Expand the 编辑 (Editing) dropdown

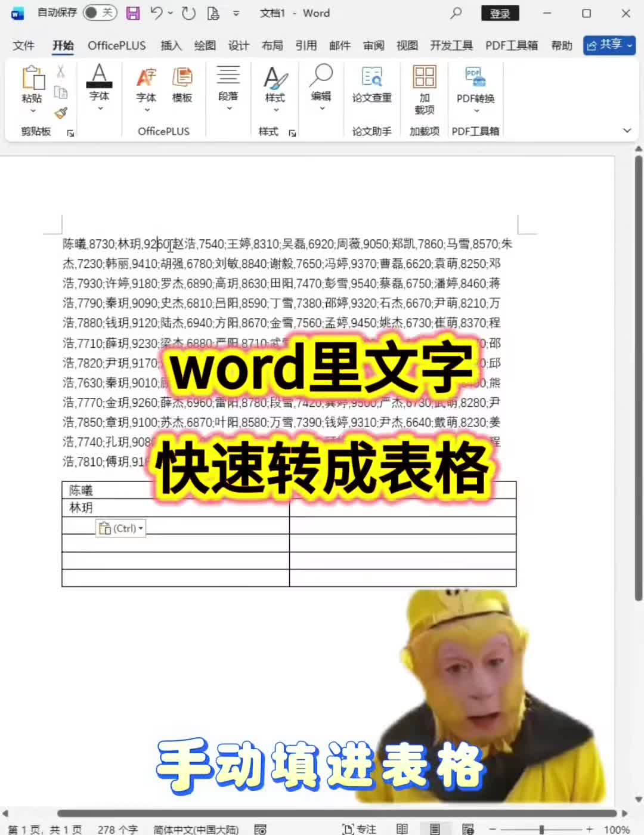tap(321, 107)
